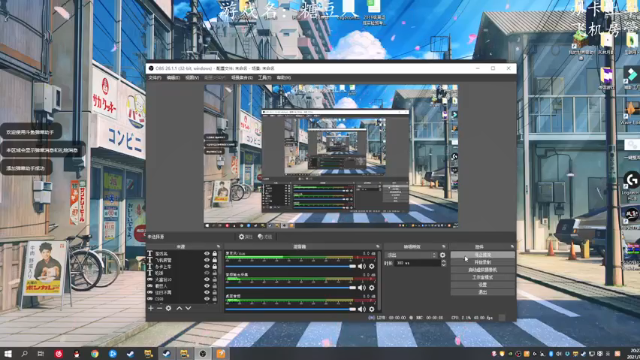The height and width of the screenshot is (360, 640).
Task: Show the hidden fourth text source via eye icon
Action: [x=207, y=273]
